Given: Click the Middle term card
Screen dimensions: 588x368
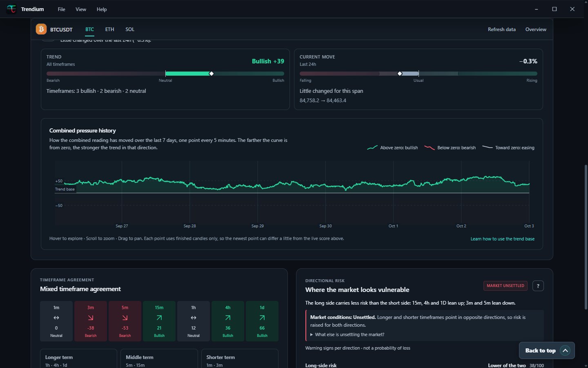Looking at the screenshot, I should [159, 359].
